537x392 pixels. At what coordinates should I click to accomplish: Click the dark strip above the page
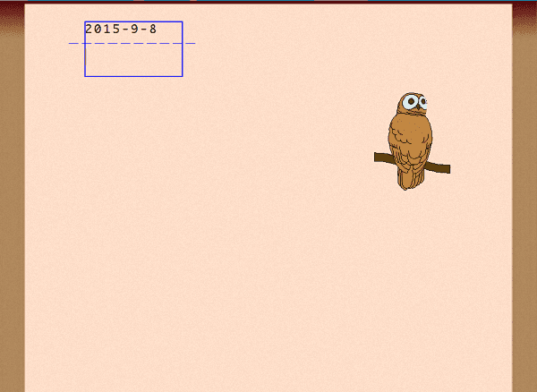268,2
